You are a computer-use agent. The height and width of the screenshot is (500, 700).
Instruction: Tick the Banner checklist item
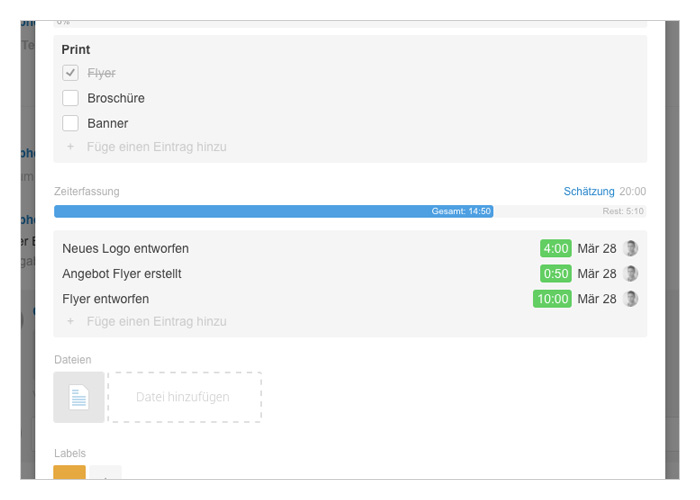tap(70, 123)
